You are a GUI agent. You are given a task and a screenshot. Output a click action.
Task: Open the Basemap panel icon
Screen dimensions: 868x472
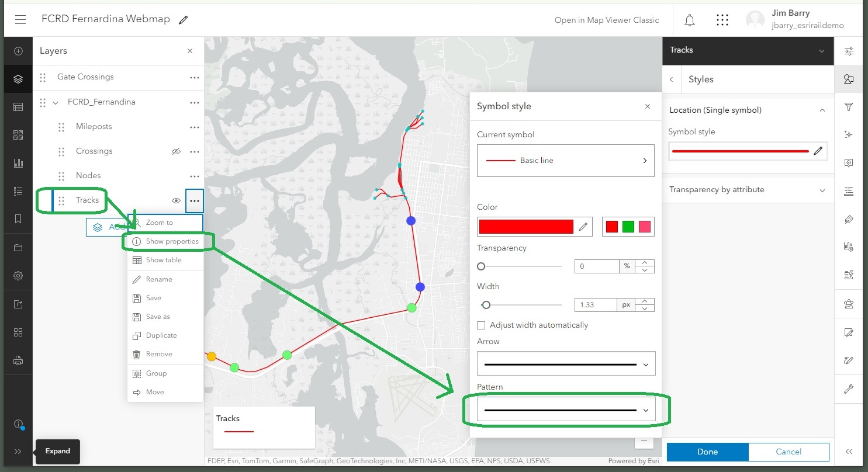(x=18, y=134)
